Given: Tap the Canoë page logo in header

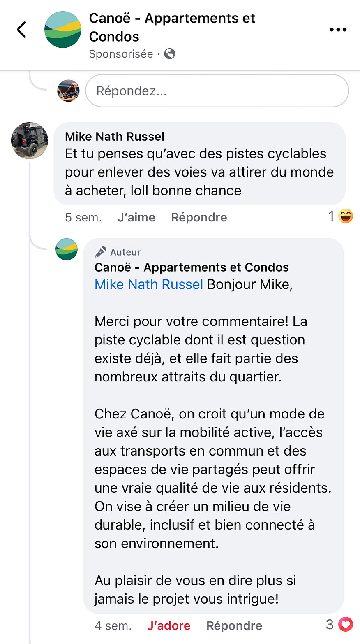Looking at the screenshot, I should (x=63, y=30).
